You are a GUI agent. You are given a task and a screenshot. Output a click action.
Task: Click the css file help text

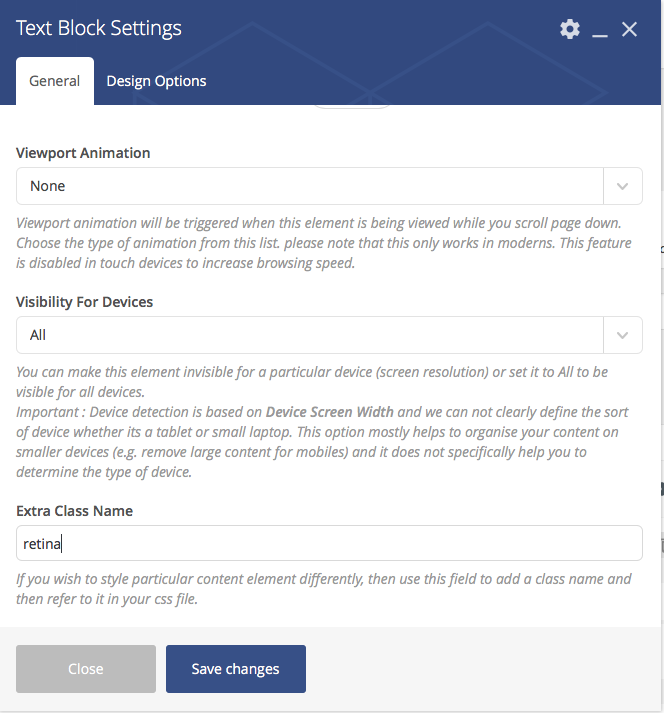point(324,588)
